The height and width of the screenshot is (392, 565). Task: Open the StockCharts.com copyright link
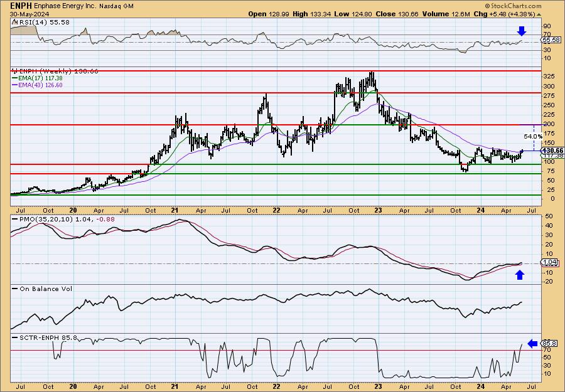click(x=513, y=6)
